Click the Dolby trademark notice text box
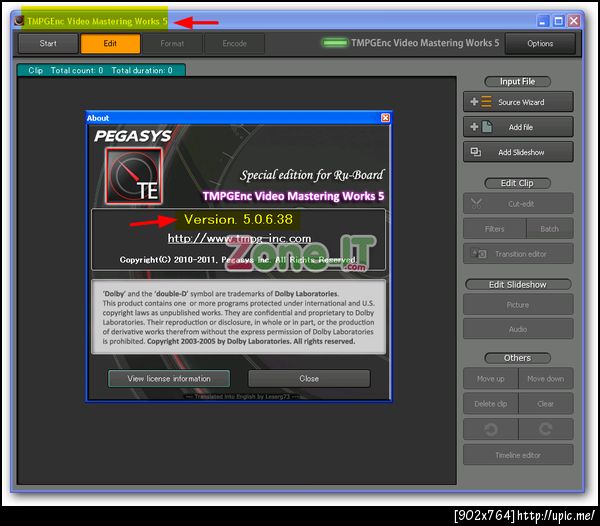Screen dimensions: 600x526 click(238, 317)
